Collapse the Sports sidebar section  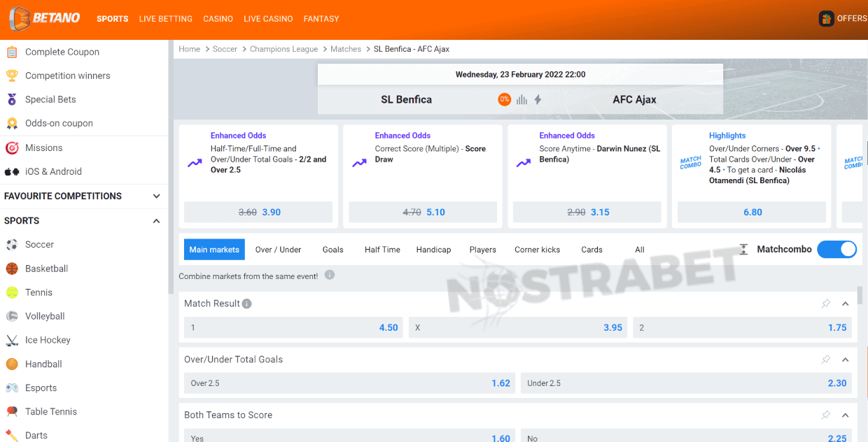click(x=156, y=221)
